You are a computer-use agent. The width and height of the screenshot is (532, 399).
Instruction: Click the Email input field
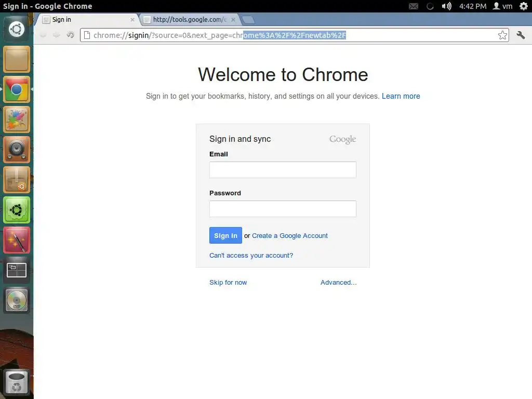click(x=283, y=170)
